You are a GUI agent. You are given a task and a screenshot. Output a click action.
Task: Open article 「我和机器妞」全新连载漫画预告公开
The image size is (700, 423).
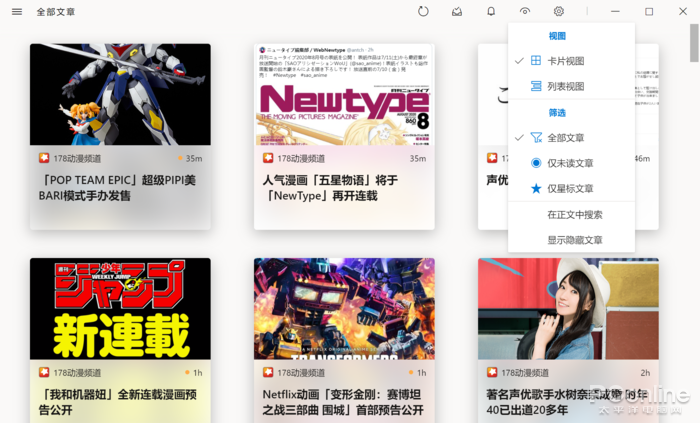[118, 402]
